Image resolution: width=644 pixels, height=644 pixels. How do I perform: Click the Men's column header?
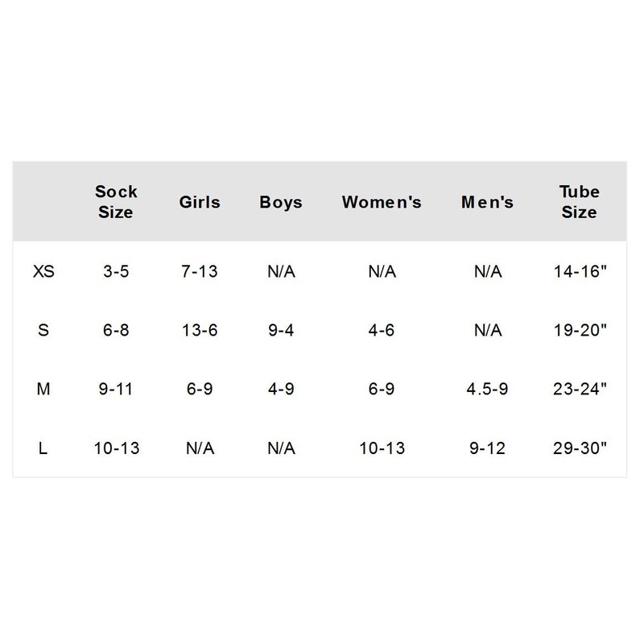pos(486,203)
